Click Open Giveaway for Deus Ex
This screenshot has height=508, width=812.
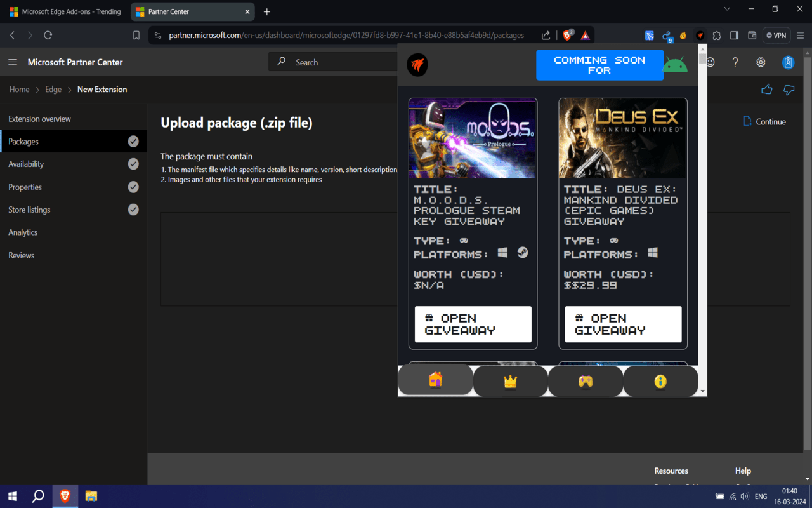624,324
